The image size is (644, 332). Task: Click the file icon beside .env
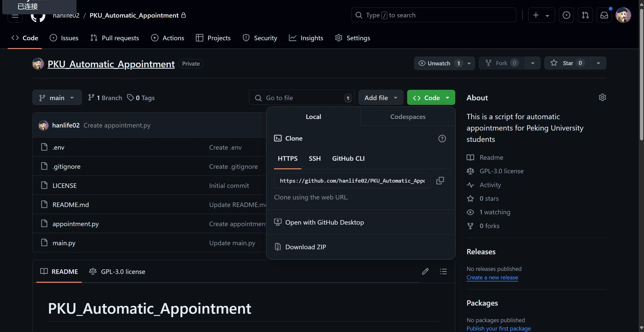pyautogui.click(x=44, y=147)
